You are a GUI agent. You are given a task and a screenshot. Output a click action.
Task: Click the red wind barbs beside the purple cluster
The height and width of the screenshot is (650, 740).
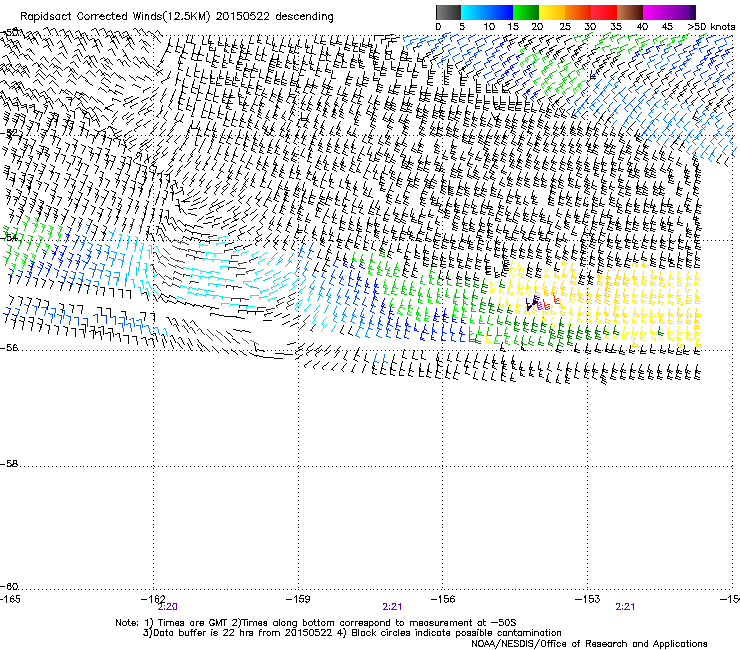[551, 303]
